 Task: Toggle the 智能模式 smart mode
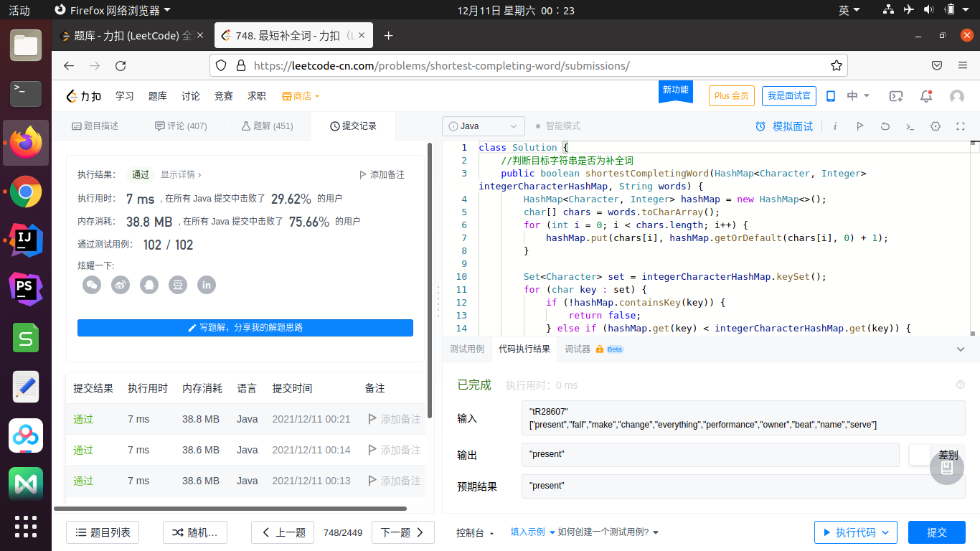click(557, 126)
